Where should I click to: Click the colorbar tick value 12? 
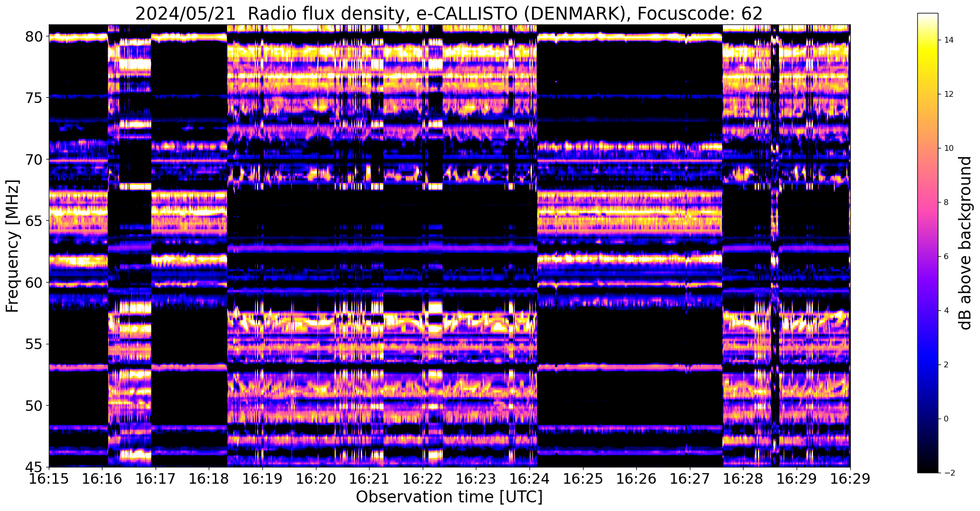coord(948,94)
